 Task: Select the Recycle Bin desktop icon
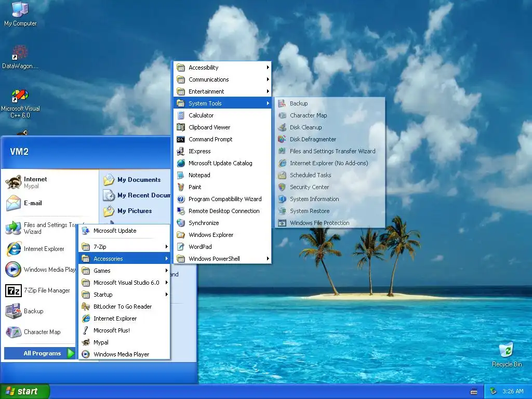[507, 354]
